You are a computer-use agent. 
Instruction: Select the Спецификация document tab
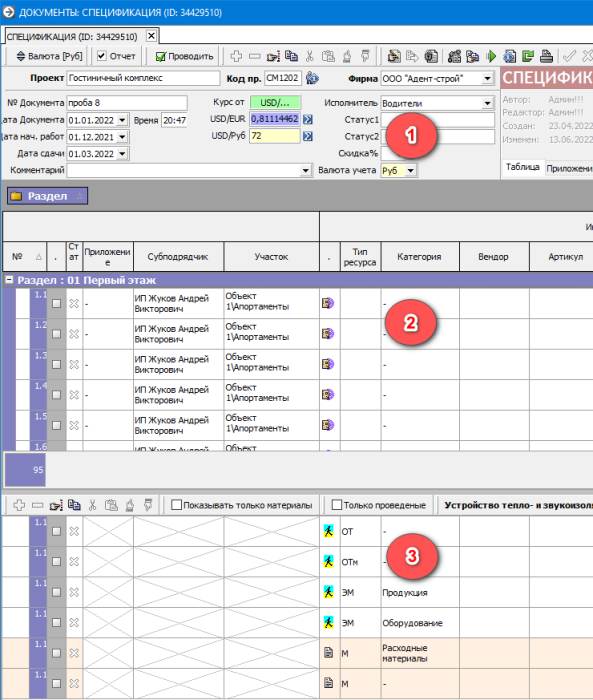coord(72,37)
